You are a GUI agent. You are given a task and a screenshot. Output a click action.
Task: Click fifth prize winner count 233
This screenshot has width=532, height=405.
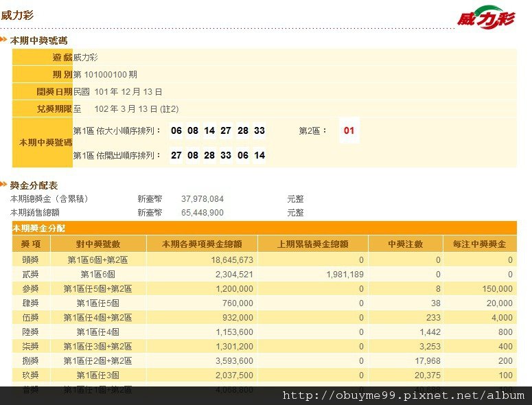[433, 318]
